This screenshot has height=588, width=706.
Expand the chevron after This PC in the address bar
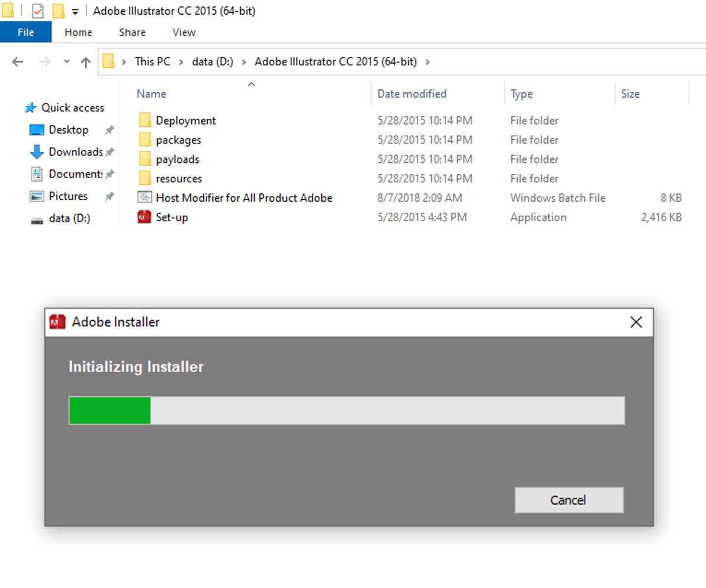coord(181,62)
